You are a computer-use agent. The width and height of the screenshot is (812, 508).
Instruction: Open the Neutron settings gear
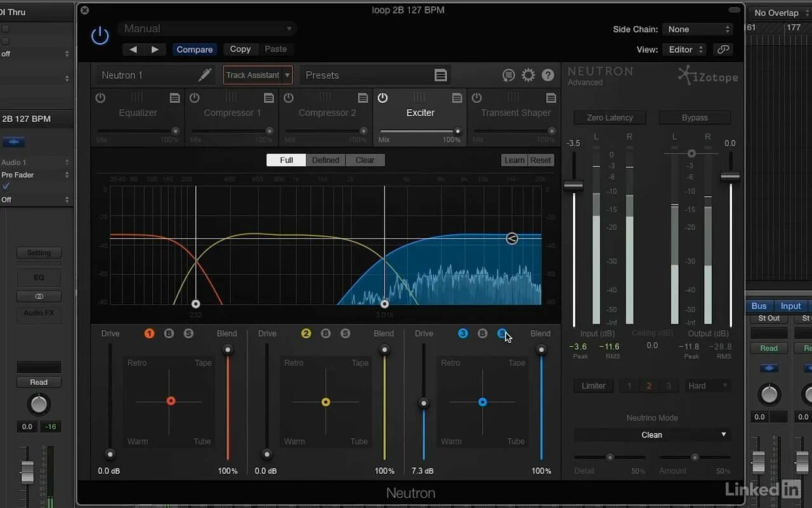coord(528,76)
